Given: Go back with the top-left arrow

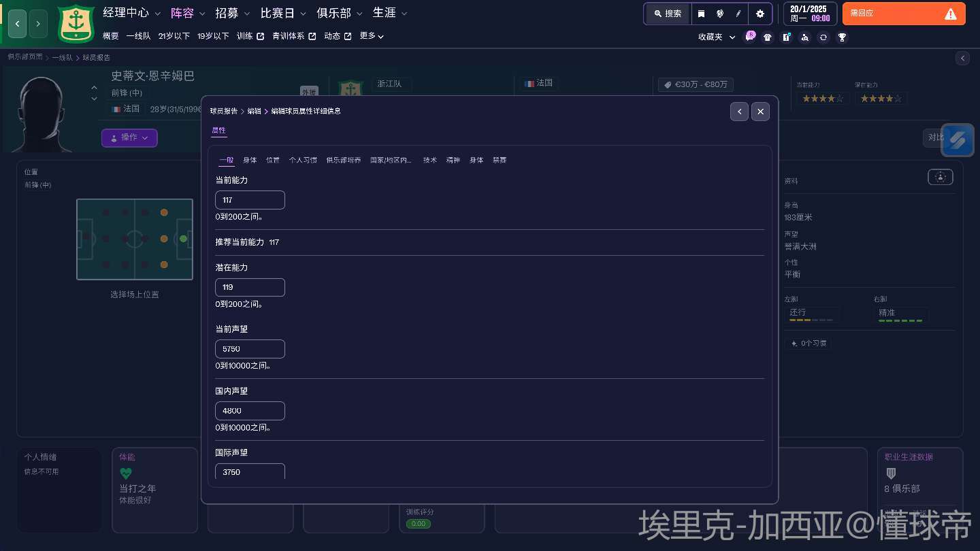Looking at the screenshot, I should coord(17,24).
